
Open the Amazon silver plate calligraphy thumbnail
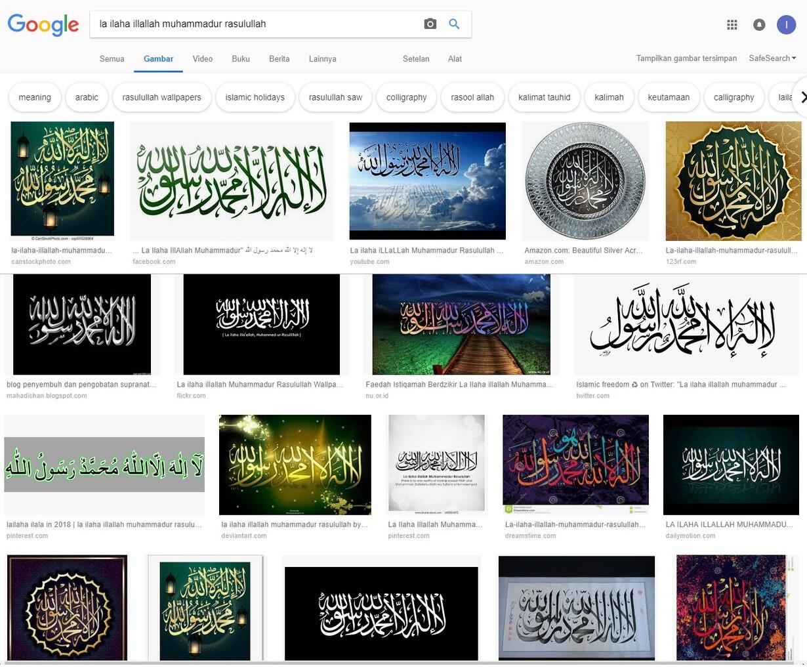(x=585, y=181)
